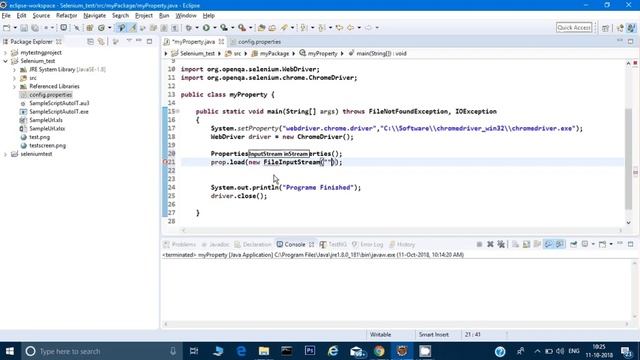Click the New Java Package icon
This screenshot has width=640, height=360.
(90, 28)
